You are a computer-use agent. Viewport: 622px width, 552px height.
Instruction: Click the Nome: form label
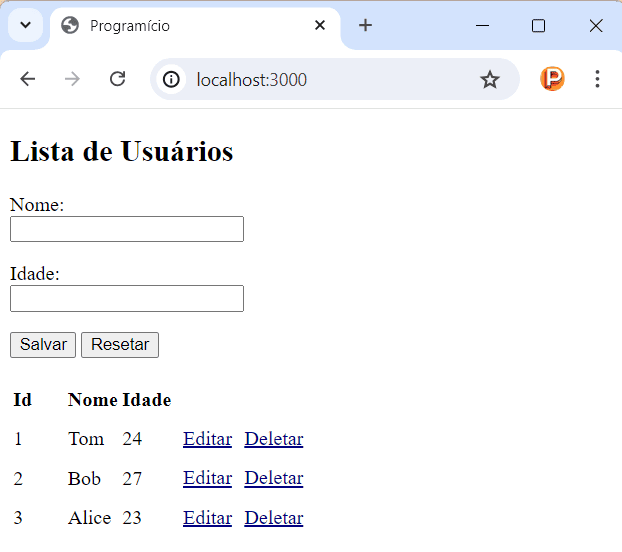[x=37, y=205]
